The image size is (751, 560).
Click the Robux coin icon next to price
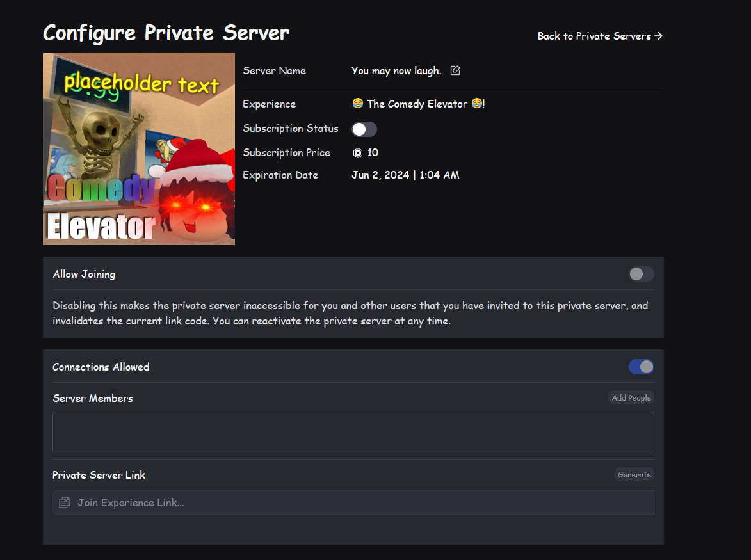click(358, 153)
